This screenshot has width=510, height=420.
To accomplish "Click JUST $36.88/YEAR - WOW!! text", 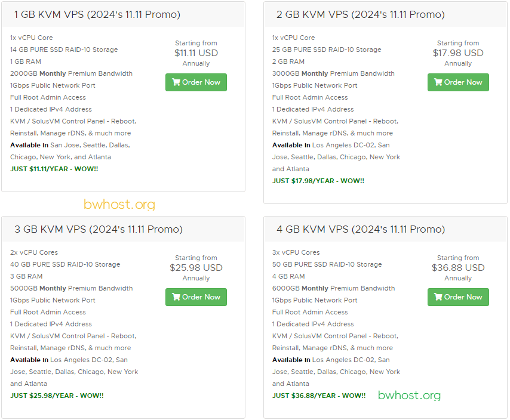I will tap(319, 396).
